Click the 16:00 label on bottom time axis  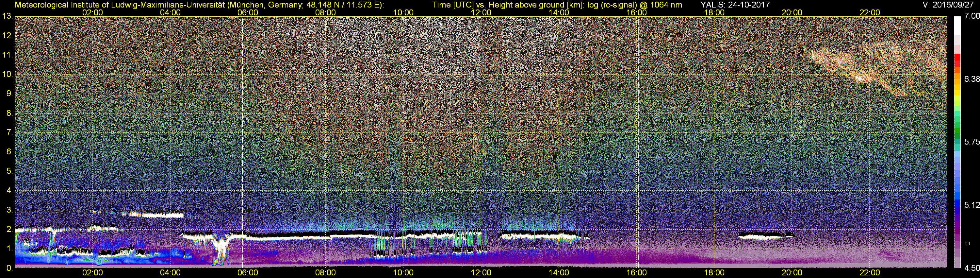pyautogui.click(x=636, y=273)
